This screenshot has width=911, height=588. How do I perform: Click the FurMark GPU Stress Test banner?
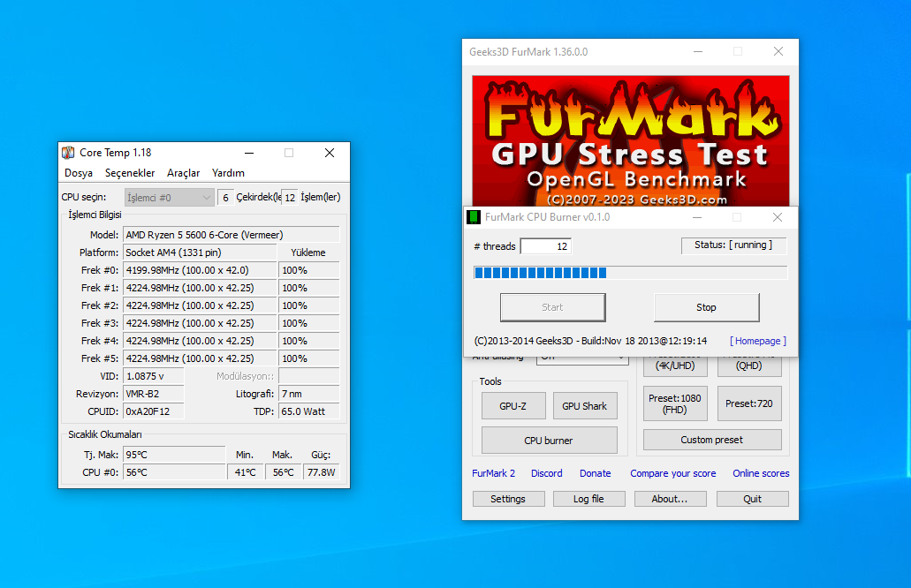pyautogui.click(x=631, y=141)
